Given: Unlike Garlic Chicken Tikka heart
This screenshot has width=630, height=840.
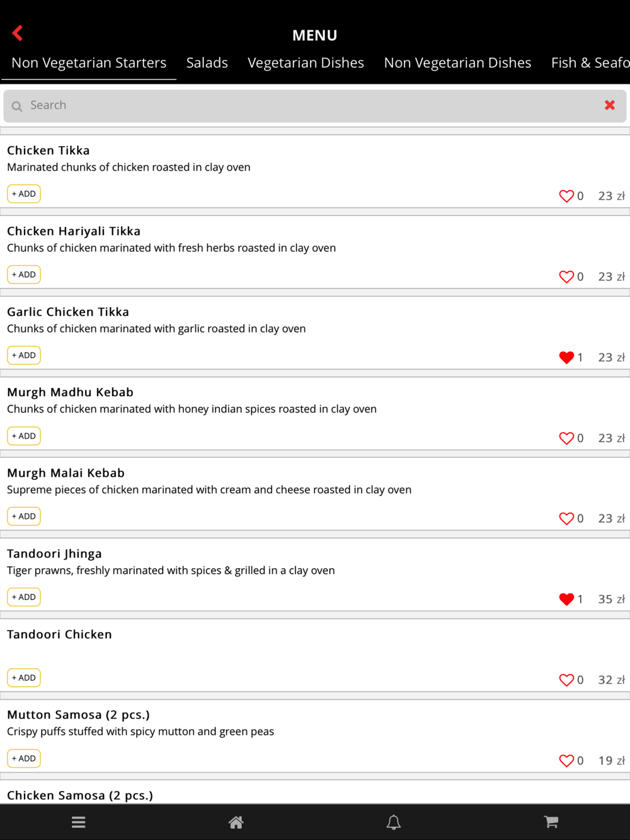Looking at the screenshot, I should tap(566, 357).
